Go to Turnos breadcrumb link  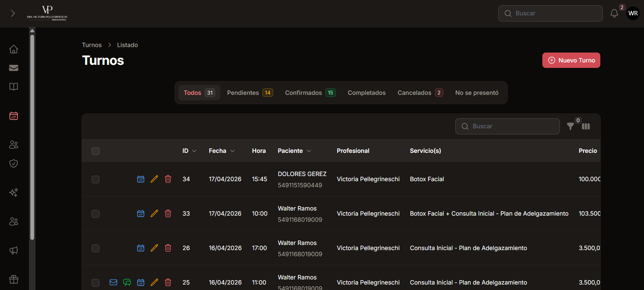92,45
